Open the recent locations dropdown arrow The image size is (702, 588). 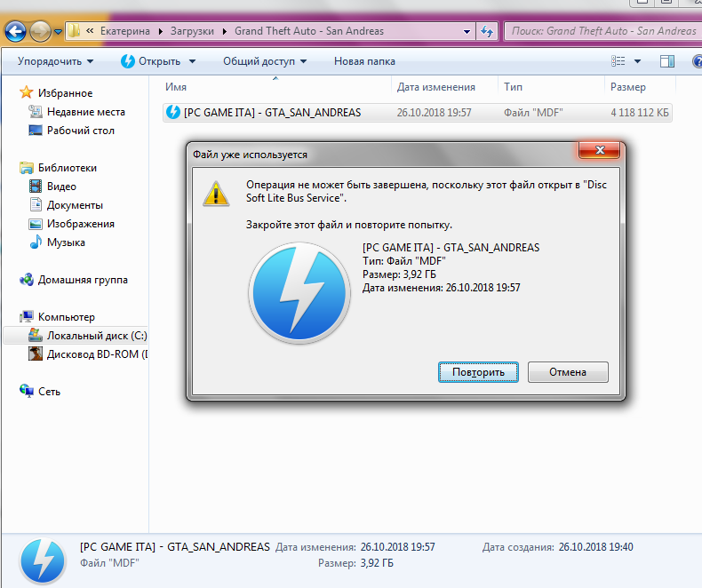(x=58, y=32)
